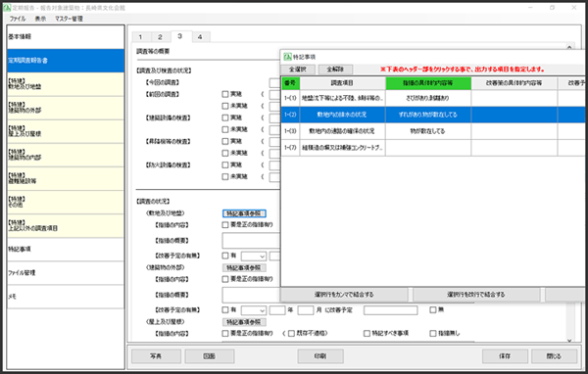Check 未実施 for 建築設備の検査
Screen dimensions: 588x374
tap(225, 129)
